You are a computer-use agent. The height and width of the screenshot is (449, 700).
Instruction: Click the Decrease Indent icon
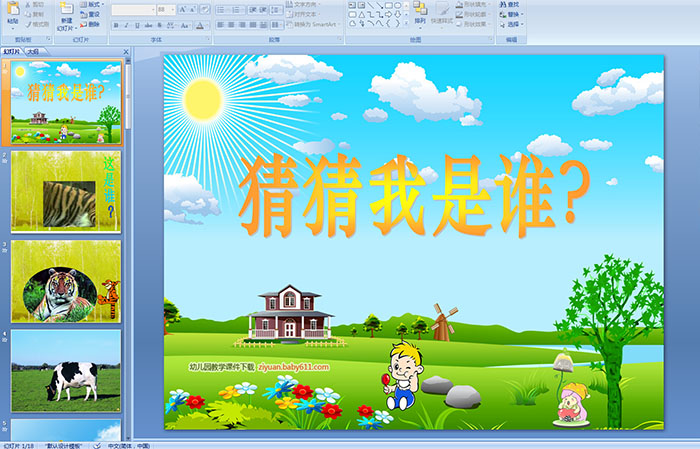point(253,10)
